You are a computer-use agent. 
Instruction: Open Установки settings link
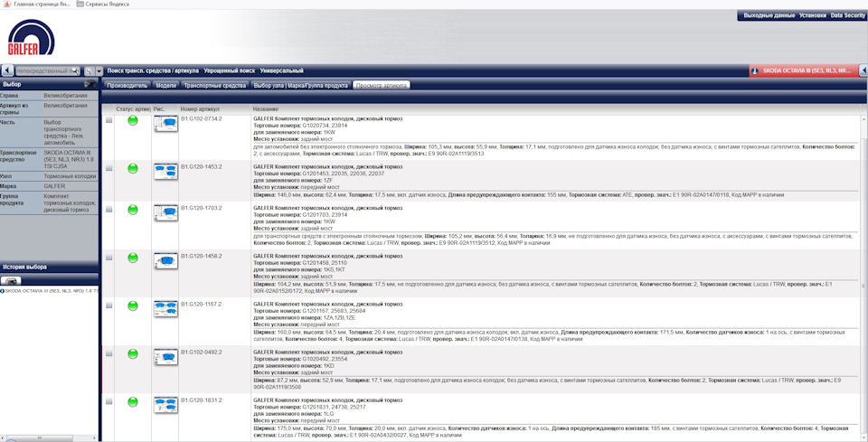coord(813,15)
